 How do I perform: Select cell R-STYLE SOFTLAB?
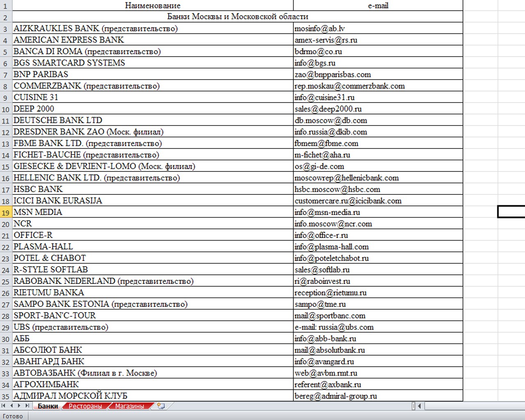153,269
